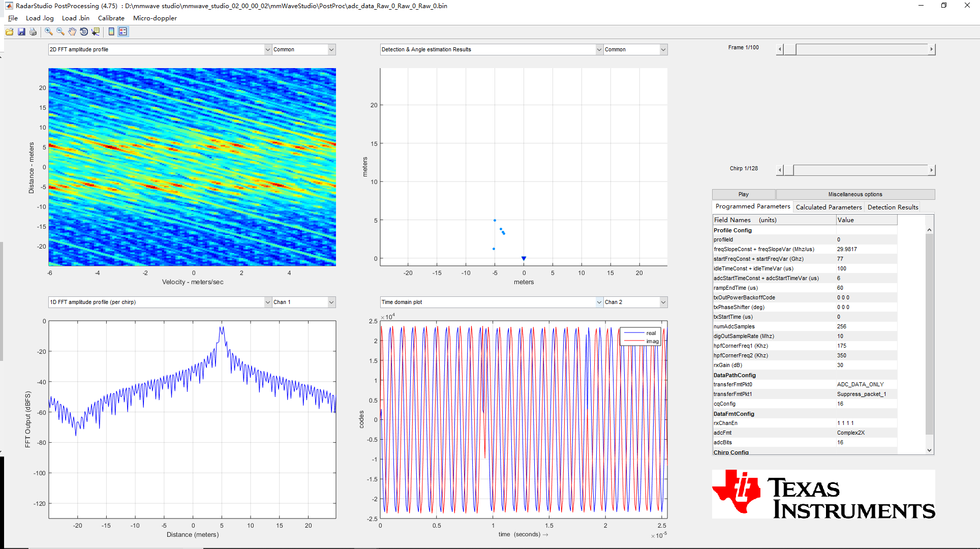The image size is (980, 549).
Task: Click the Miscellaneous options button
Action: point(855,194)
